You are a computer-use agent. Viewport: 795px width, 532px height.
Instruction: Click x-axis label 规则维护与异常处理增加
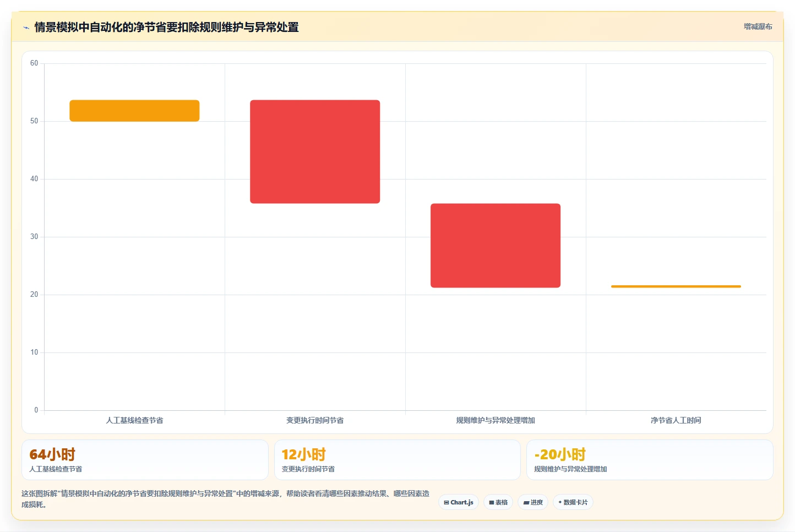495,420
